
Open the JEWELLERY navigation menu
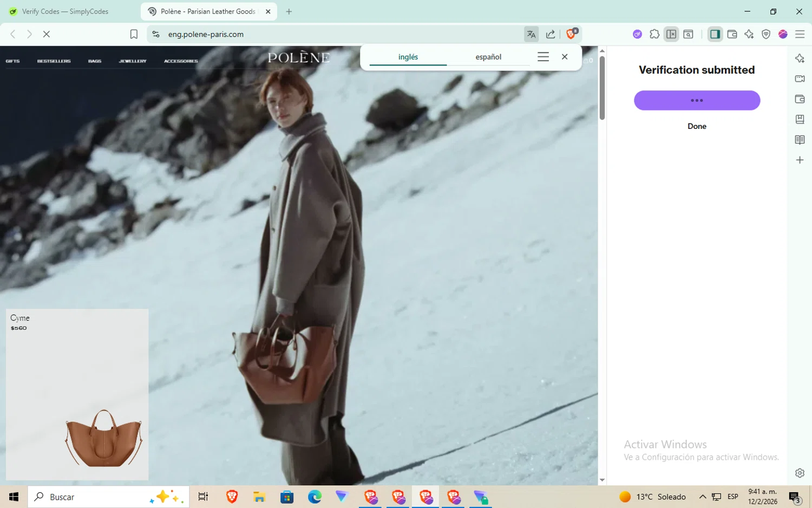[x=133, y=61]
